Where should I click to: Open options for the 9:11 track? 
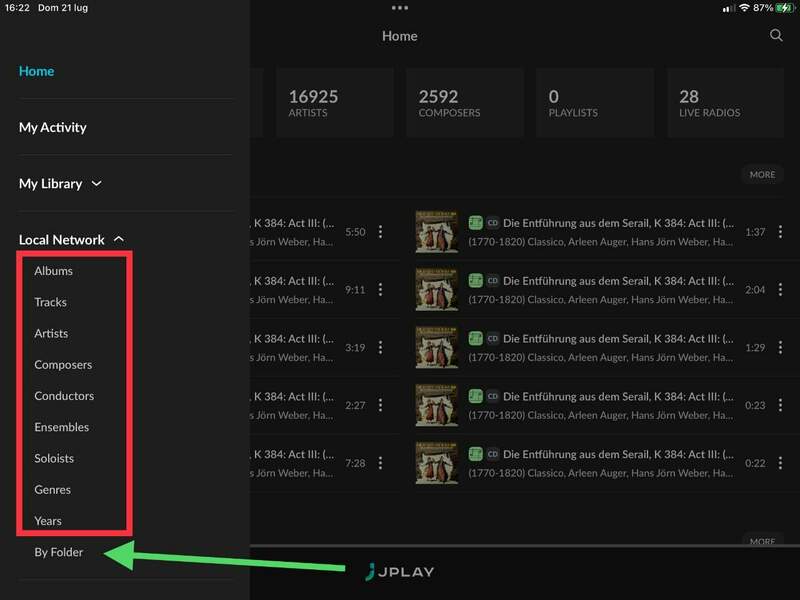[x=380, y=289]
